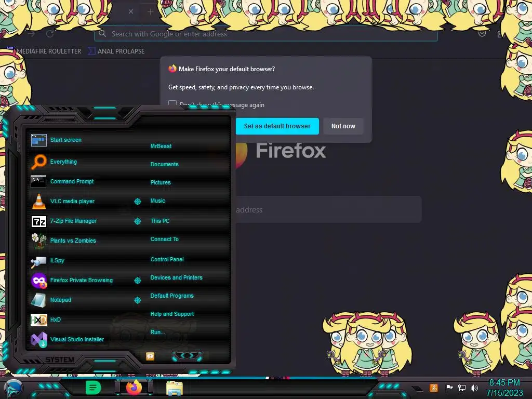Dismiss prompt with Not now
This screenshot has width=532, height=399.
[343, 126]
